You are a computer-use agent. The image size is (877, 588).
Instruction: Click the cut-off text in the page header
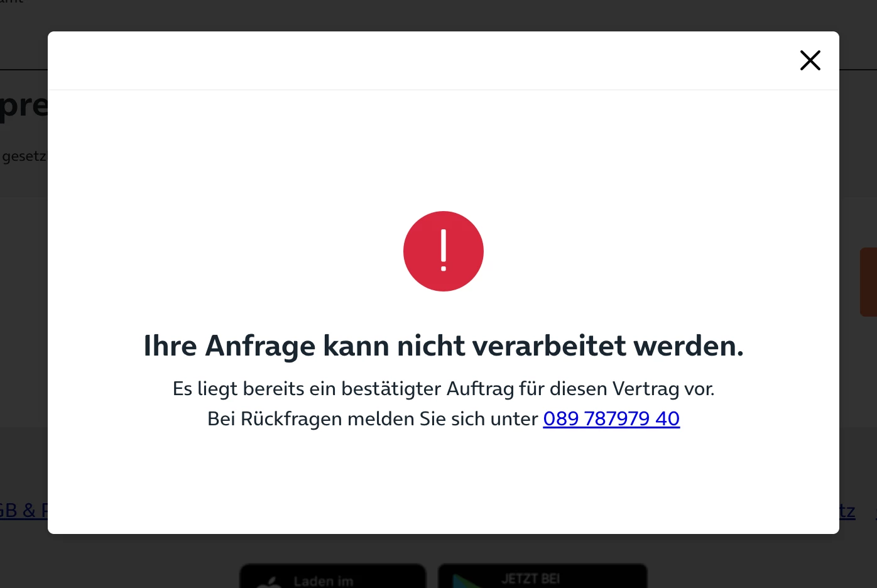(x=12, y=2)
